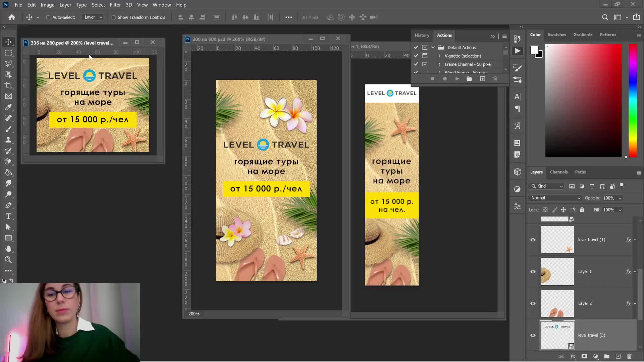Select the Pen tool

(8, 205)
